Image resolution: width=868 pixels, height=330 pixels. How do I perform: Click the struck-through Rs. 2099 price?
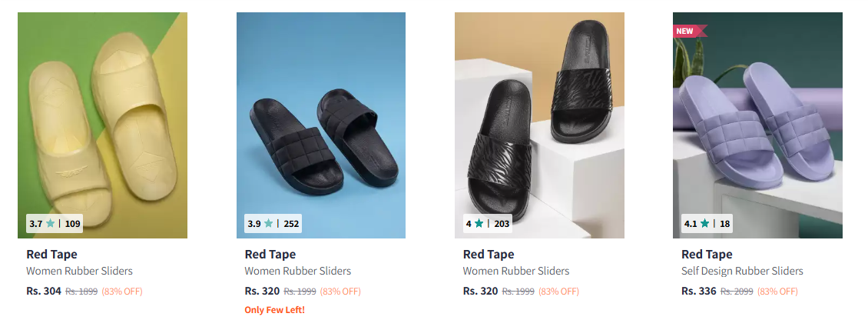[x=737, y=292]
